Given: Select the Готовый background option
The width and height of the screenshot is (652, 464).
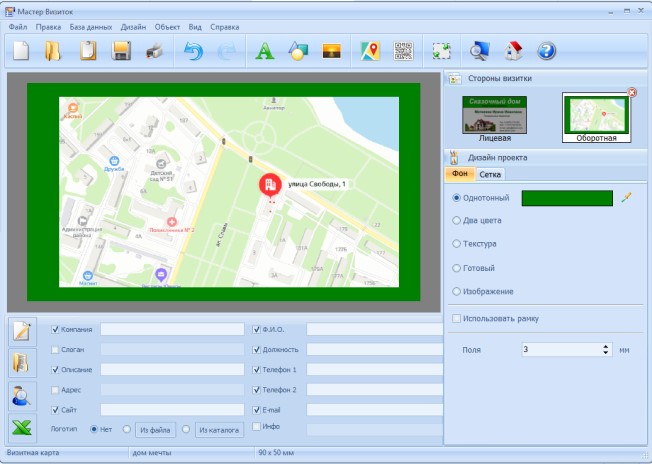Looking at the screenshot, I should [457, 268].
